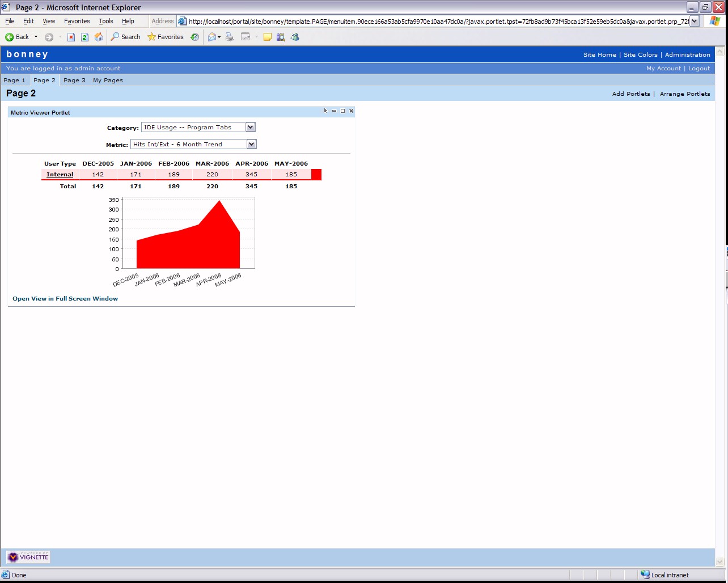The height and width of the screenshot is (583, 728).
Task: Open the Metric dropdown list
Action: 251,145
